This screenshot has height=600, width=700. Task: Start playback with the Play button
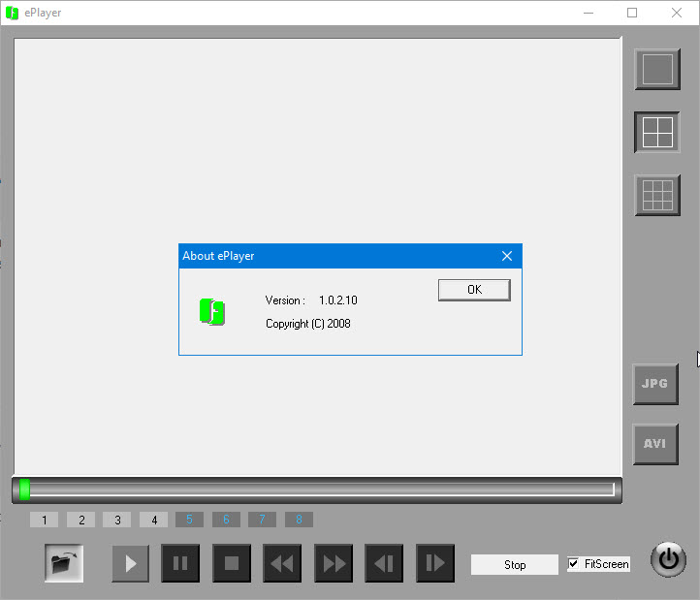(x=131, y=563)
